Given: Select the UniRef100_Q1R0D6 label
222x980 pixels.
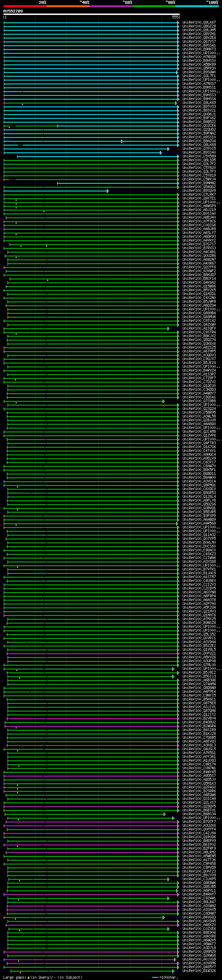Looking at the screenshot, I should point(199,837).
